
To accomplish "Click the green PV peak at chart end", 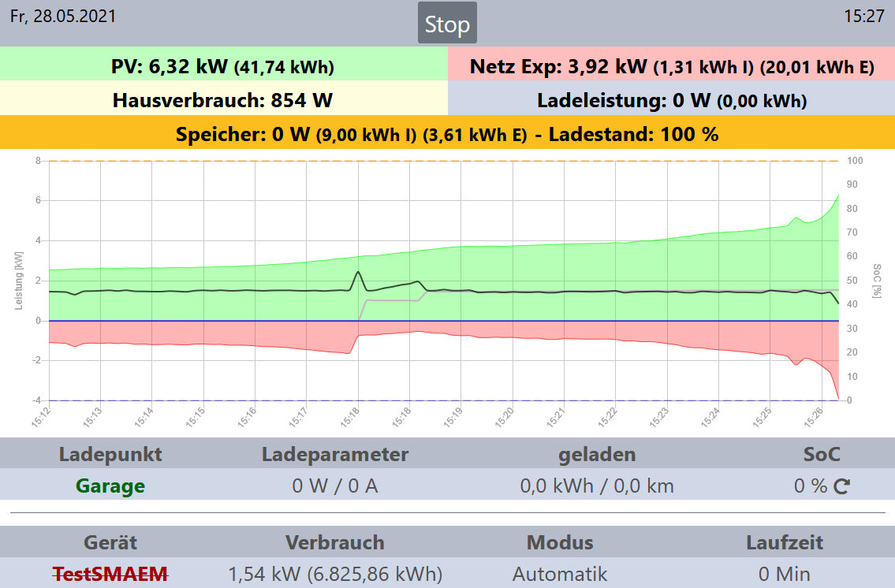I will (837, 197).
